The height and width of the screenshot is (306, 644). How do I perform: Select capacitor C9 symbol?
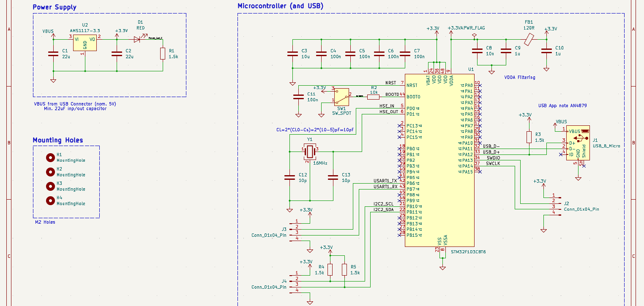[506, 51]
